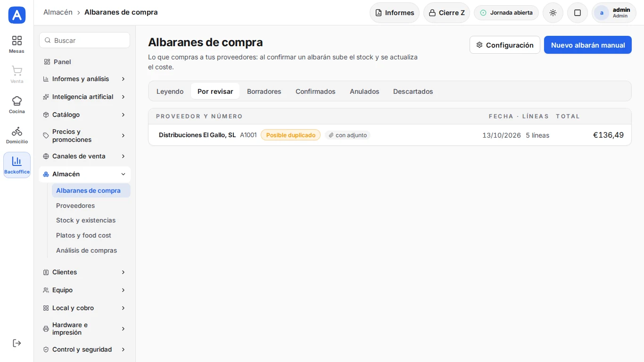The width and height of the screenshot is (644, 362).
Task: Click the A1001 delivery note number
Action: [x=248, y=135]
